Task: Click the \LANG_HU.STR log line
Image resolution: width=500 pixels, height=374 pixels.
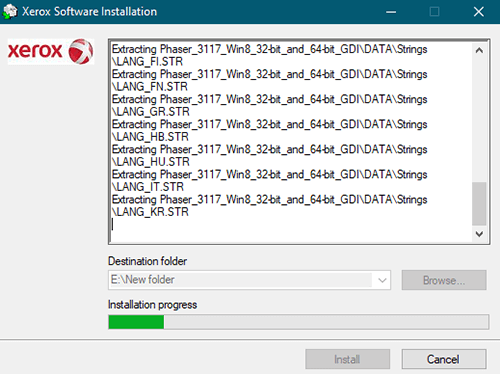Action: [151, 162]
